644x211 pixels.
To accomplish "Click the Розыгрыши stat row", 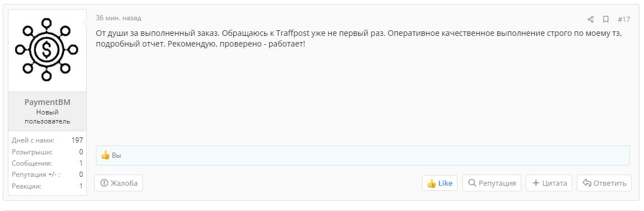I will [x=47, y=152].
